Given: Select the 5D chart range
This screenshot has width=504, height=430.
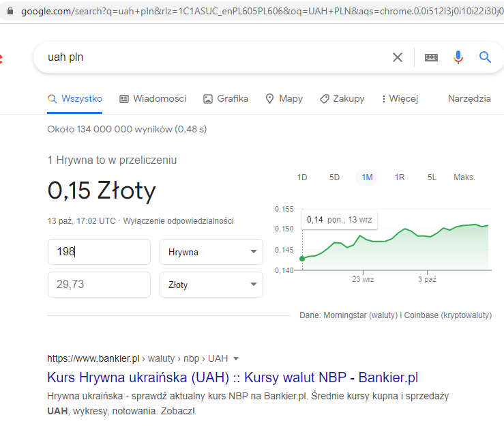Looking at the screenshot, I should (334, 177).
